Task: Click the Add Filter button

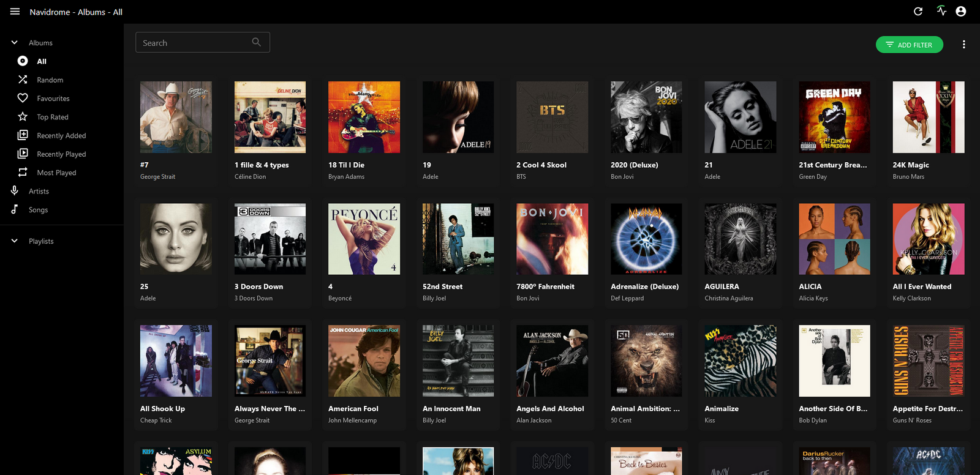Action: pos(909,45)
